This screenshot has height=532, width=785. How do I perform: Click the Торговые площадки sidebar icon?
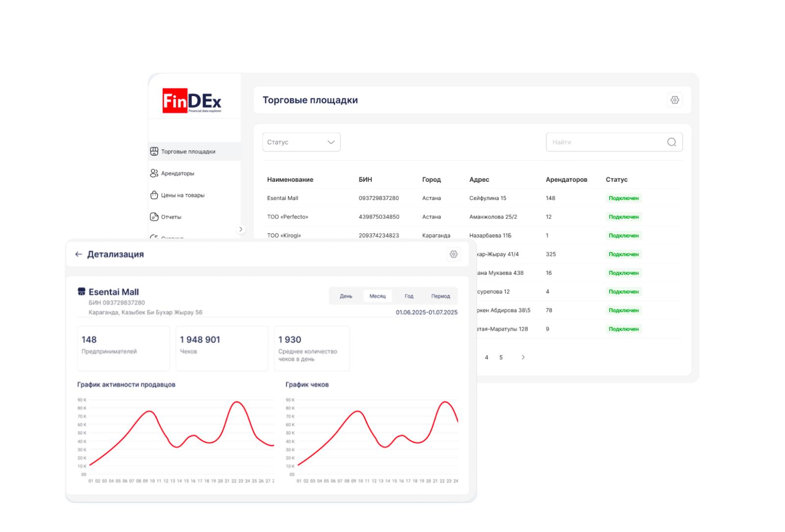click(x=154, y=151)
